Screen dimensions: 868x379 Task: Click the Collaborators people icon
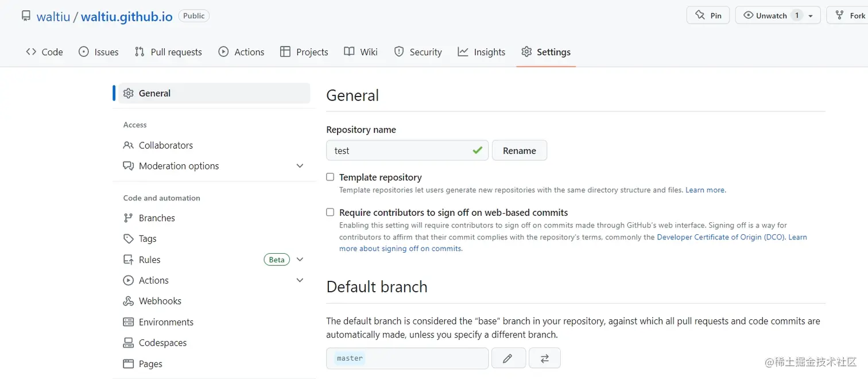click(129, 145)
